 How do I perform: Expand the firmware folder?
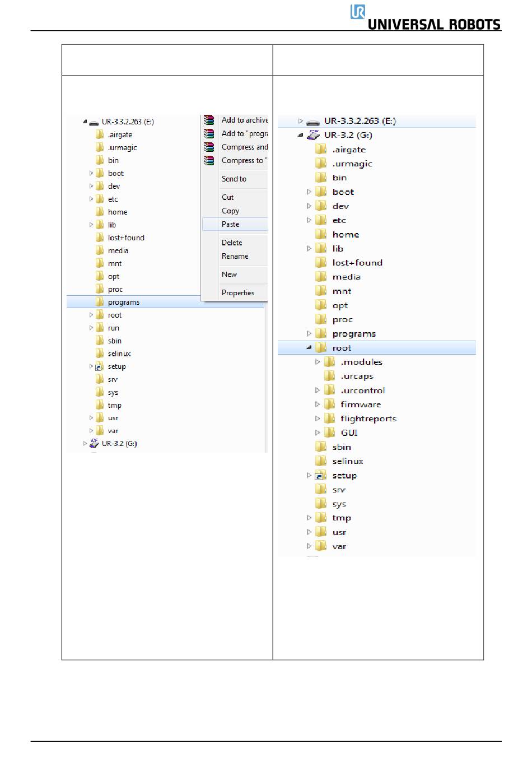[318, 404]
